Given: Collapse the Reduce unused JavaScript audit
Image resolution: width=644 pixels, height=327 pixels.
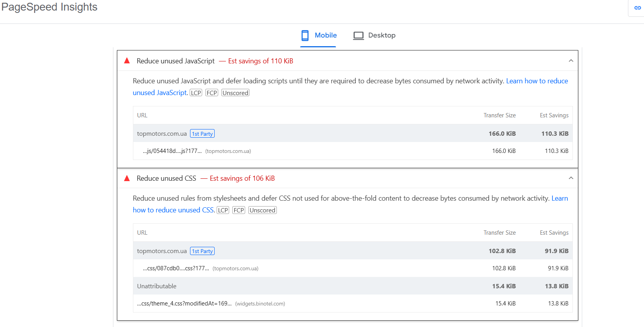Looking at the screenshot, I should pyautogui.click(x=571, y=61).
